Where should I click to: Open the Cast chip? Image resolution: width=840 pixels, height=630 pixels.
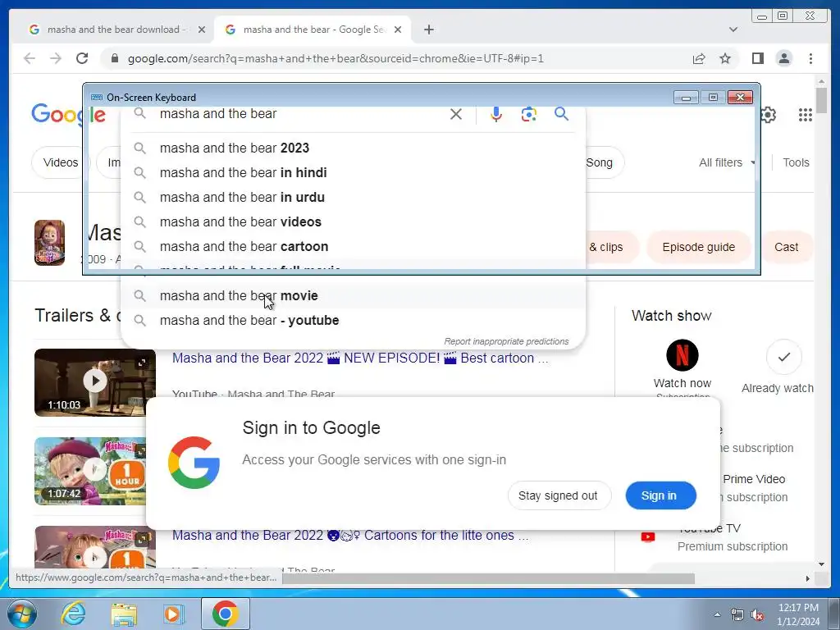tap(787, 247)
